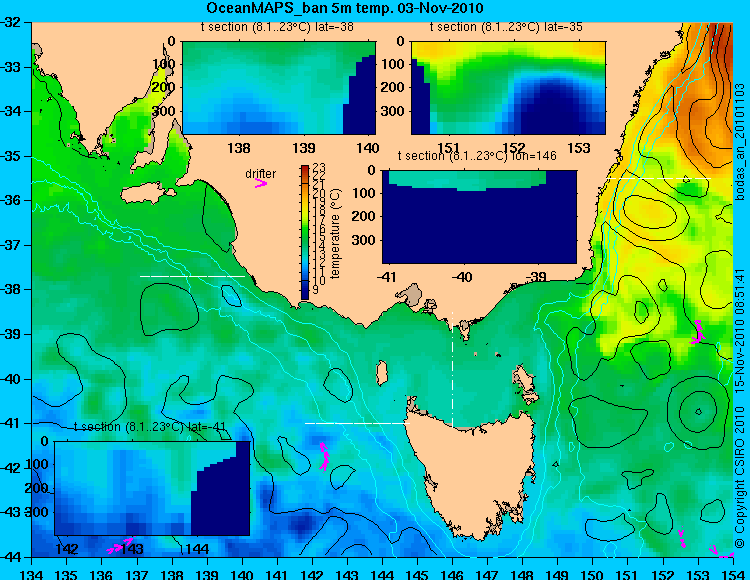Click Flinders Island northeast of Tasmania
The height and width of the screenshot is (580, 750).
coord(526,385)
